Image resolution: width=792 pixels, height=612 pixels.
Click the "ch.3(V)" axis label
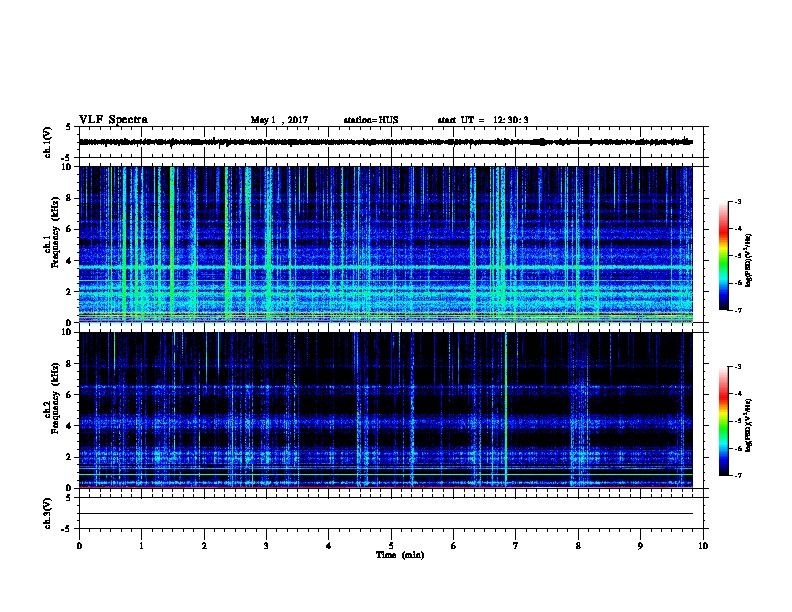48,513
